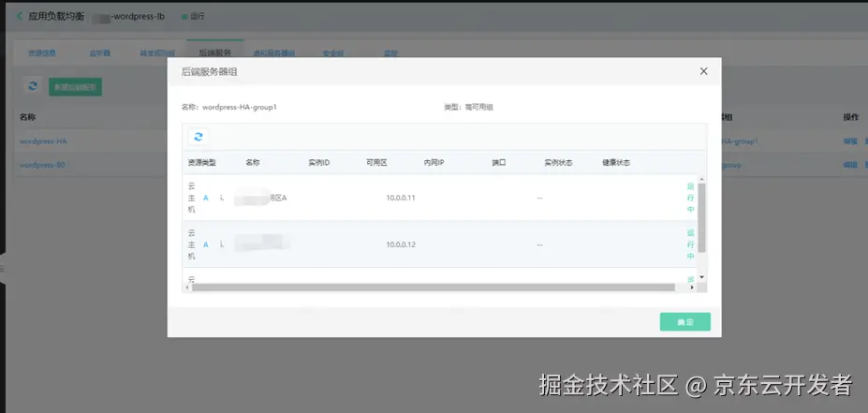This screenshot has height=413, width=868.
Task: Click the 端口 column header
Action: click(x=499, y=163)
